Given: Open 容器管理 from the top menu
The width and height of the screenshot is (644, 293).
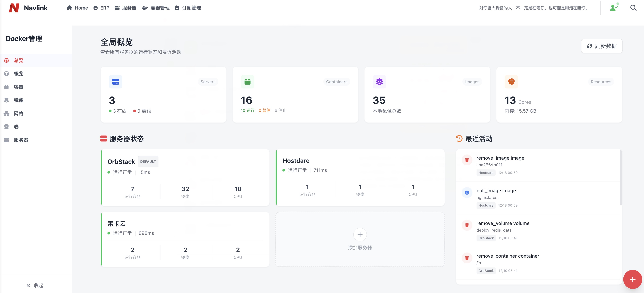Looking at the screenshot, I should (x=156, y=8).
